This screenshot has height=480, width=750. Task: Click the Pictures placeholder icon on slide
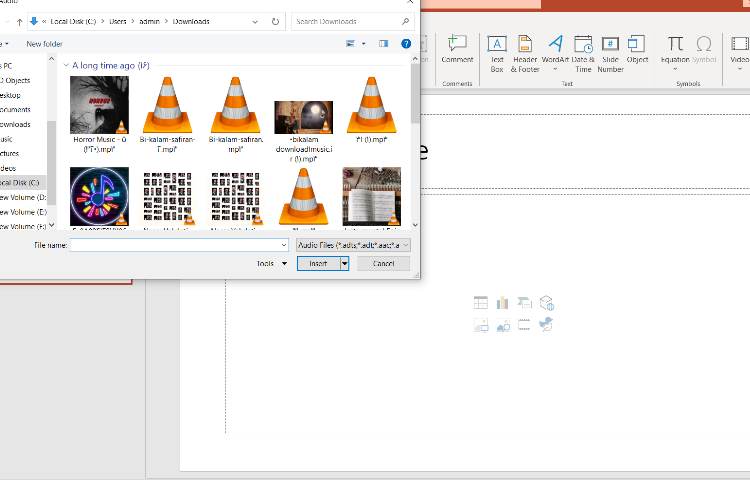click(x=481, y=325)
